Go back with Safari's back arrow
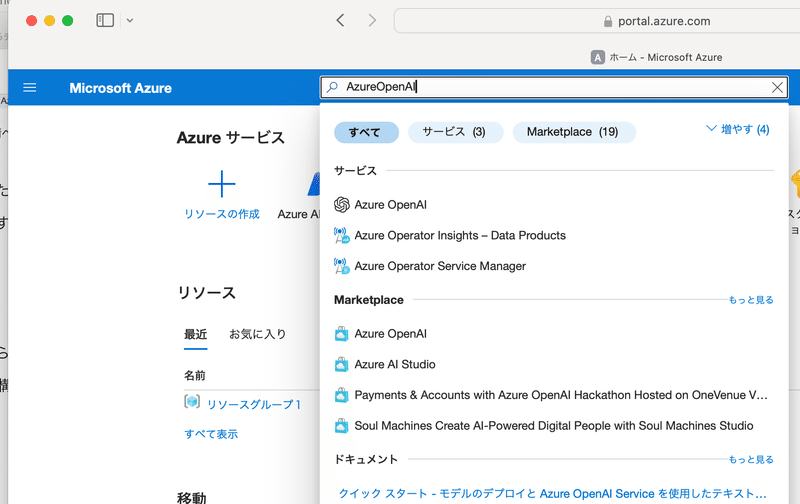The height and width of the screenshot is (504, 800). (x=340, y=20)
